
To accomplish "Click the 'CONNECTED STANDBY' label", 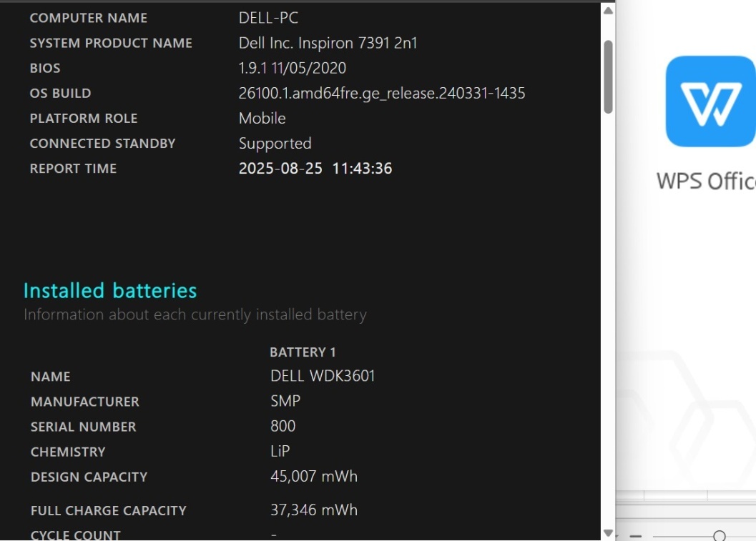I will coord(103,143).
